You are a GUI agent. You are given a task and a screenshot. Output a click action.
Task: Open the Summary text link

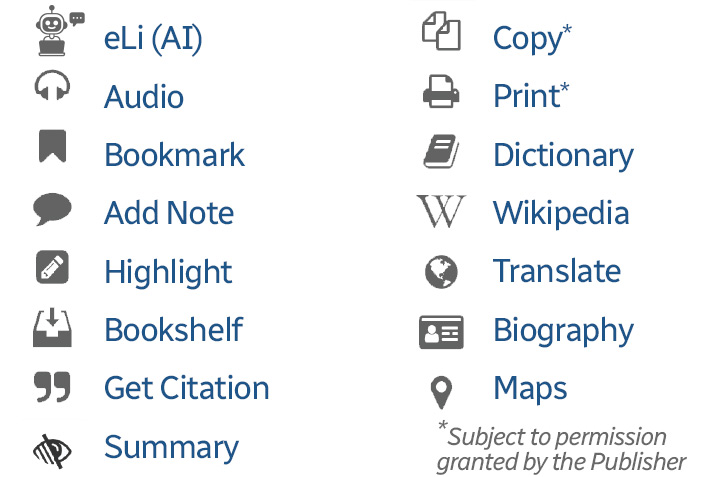(171, 447)
